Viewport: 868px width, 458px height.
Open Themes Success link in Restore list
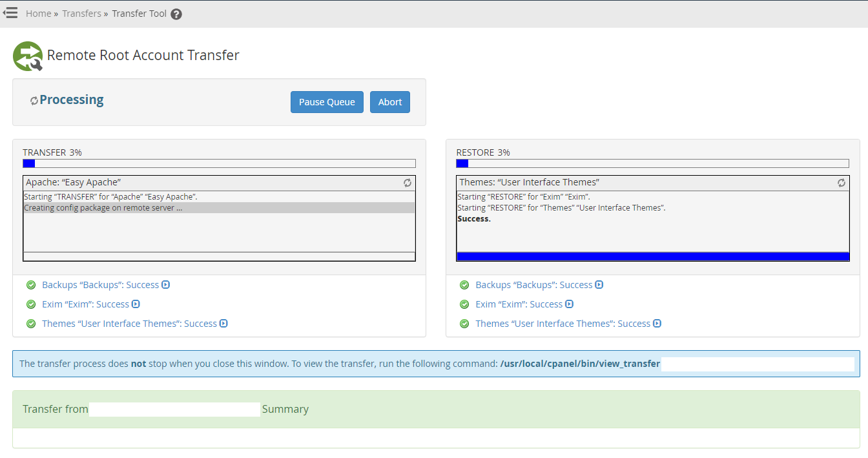(563, 324)
